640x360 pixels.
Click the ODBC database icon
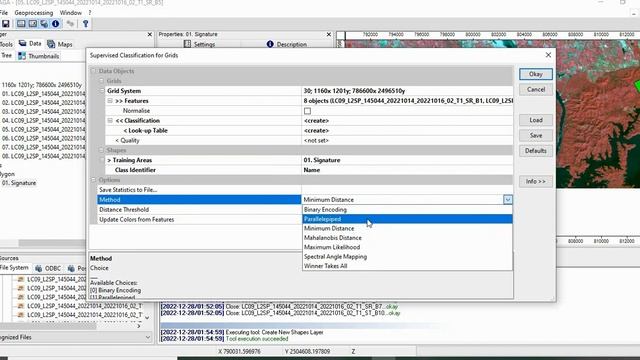click(39, 268)
